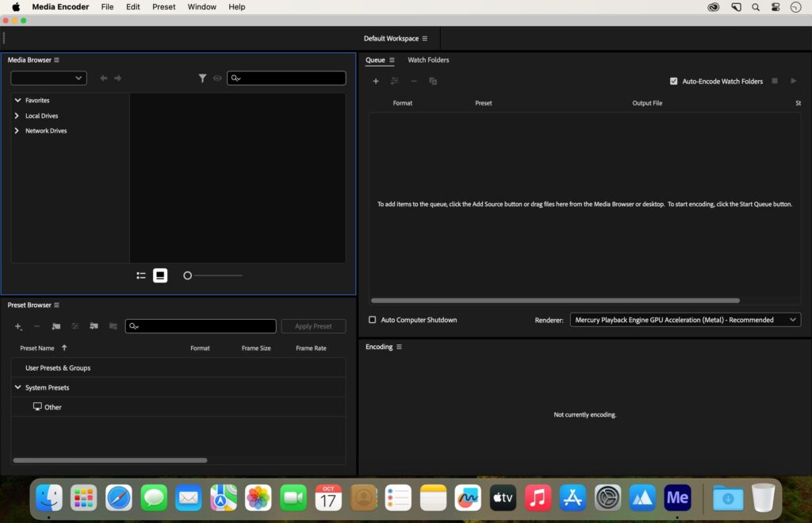The height and width of the screenshot is (523, 812).
Task: Switch to the Watch Folders tab
Action: coord(428,60)
